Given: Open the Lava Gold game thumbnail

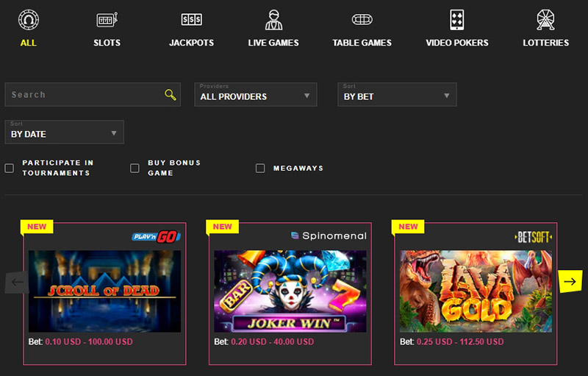Looking at the screenshot, I should point(476,291).
